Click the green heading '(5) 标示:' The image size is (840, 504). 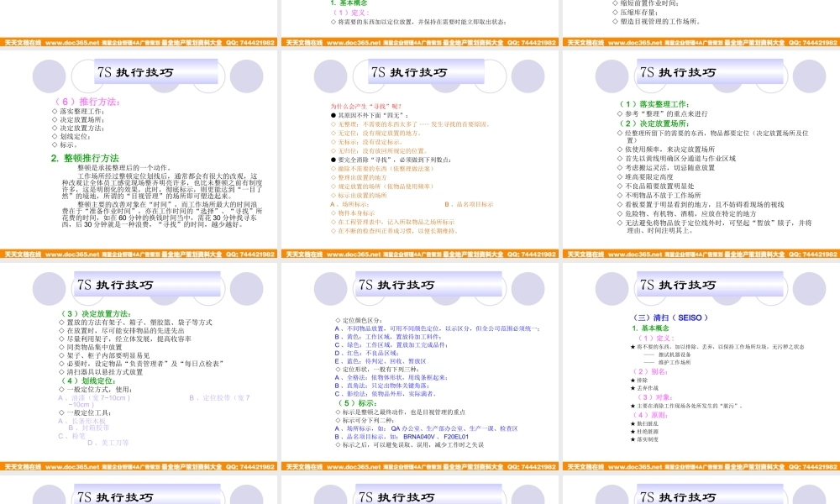(x=357, y=402)
